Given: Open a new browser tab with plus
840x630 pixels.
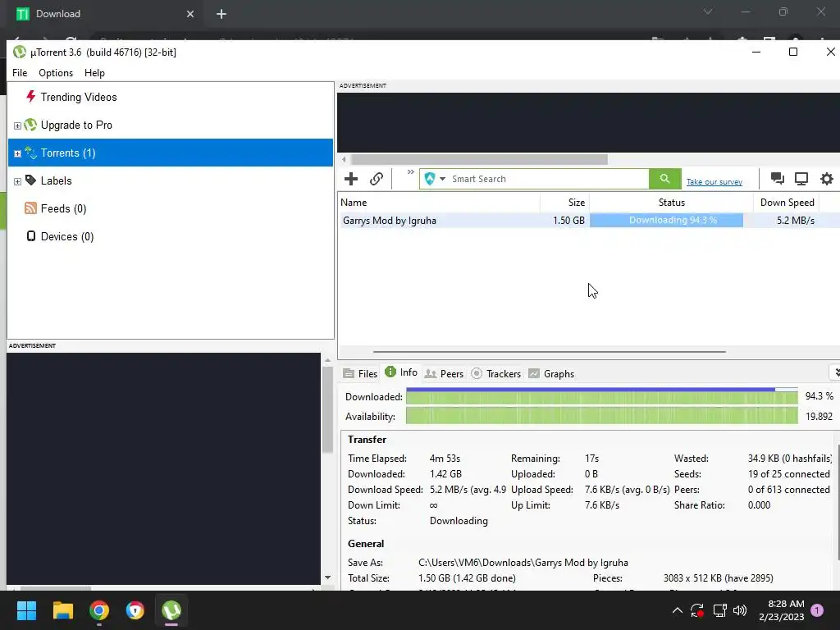Looking at the screenshot, I should tap(221, 14).
